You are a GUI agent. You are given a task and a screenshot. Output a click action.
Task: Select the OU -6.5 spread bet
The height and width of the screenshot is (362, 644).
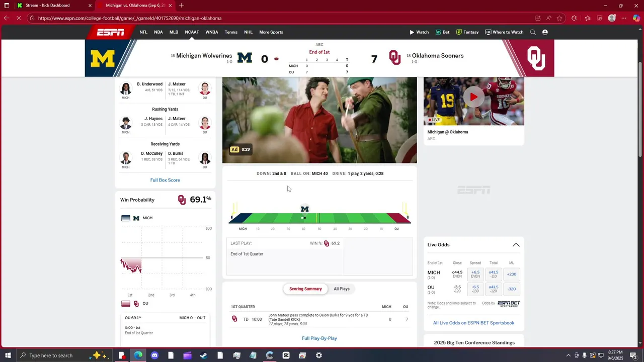tap(475, 289)
